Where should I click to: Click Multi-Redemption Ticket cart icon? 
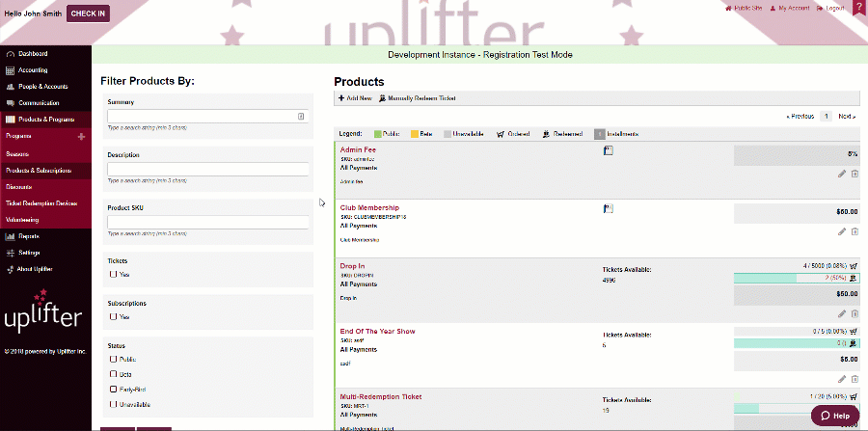854,396
